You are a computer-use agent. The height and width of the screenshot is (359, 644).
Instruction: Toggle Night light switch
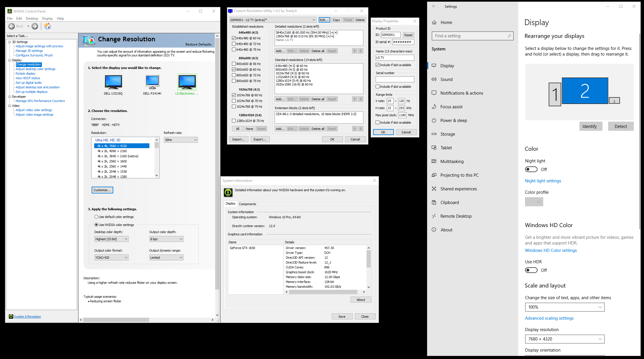pos(531,170)
